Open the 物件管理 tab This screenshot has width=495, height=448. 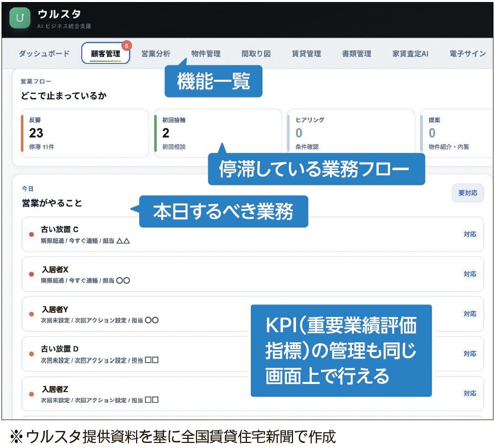(206, 54)
